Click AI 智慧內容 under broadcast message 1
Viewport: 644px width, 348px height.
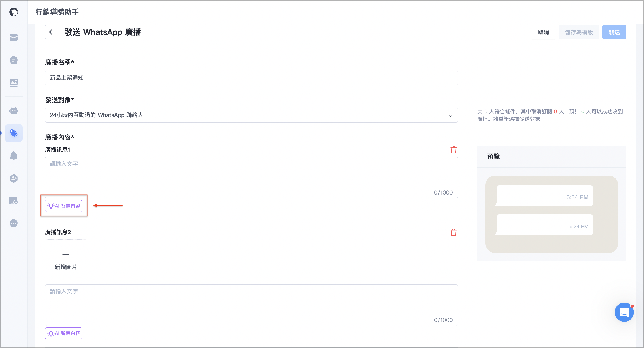coord(64,206)
